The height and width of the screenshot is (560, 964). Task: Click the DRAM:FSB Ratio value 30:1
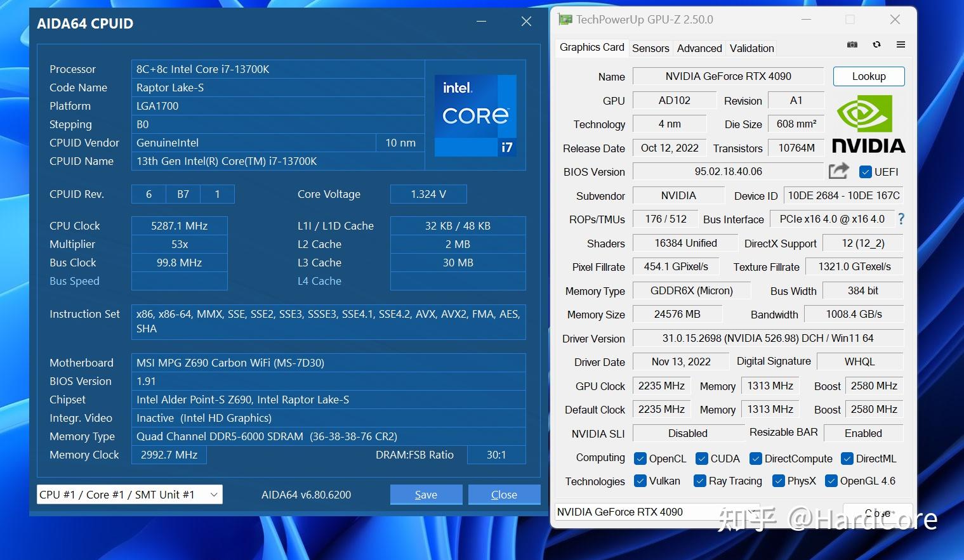pyautogui.click(x=496, y=455)
